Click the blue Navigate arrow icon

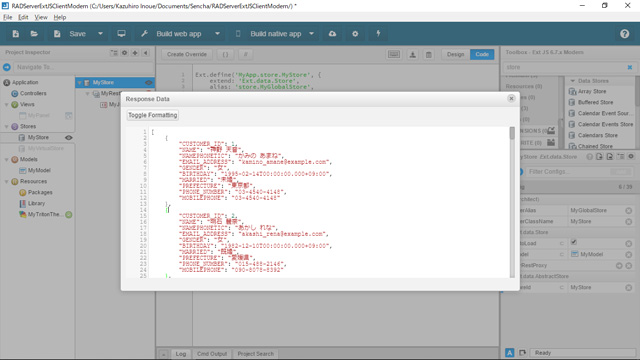pyautogui.click(x=7, y=67)
